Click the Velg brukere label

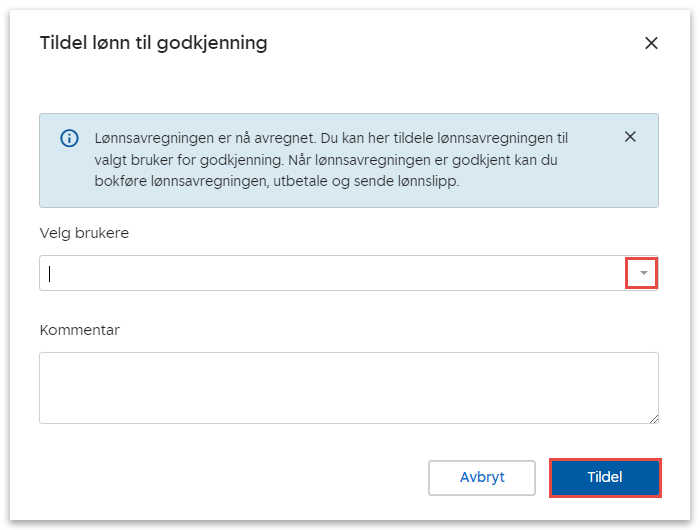point(84,233)
